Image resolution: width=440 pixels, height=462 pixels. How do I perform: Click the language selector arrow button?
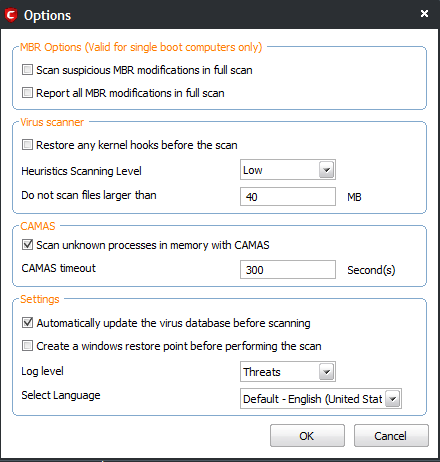click(393, 399)
